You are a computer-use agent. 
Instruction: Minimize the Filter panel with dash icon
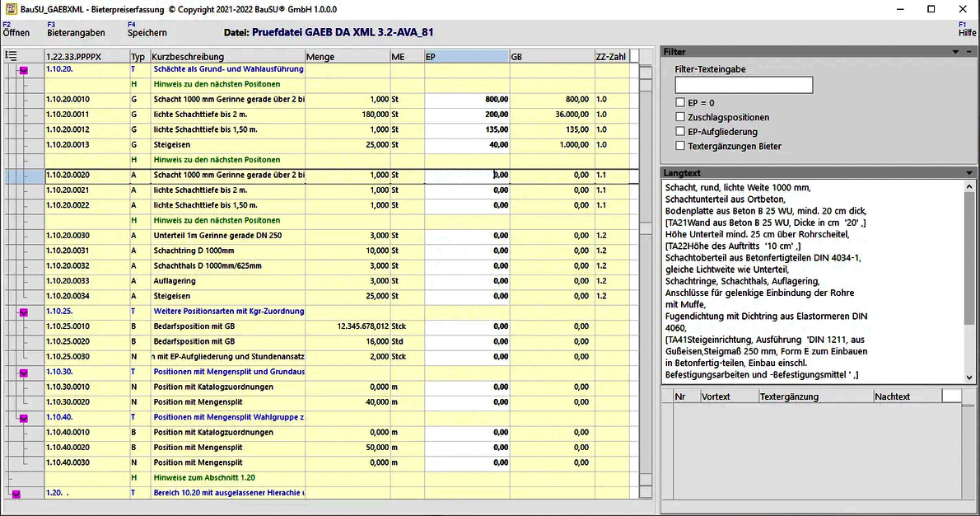point(969,52)
